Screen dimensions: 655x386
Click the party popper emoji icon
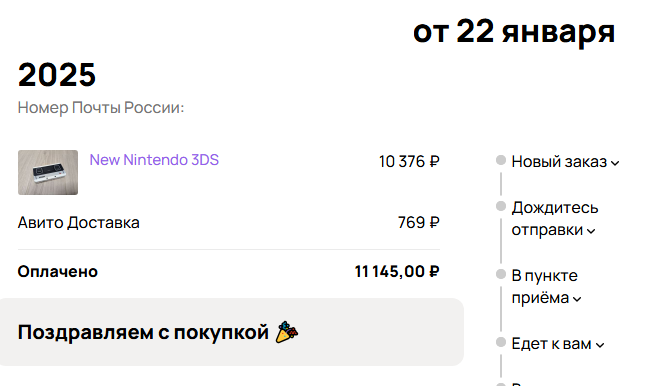[x=287, y=332]
